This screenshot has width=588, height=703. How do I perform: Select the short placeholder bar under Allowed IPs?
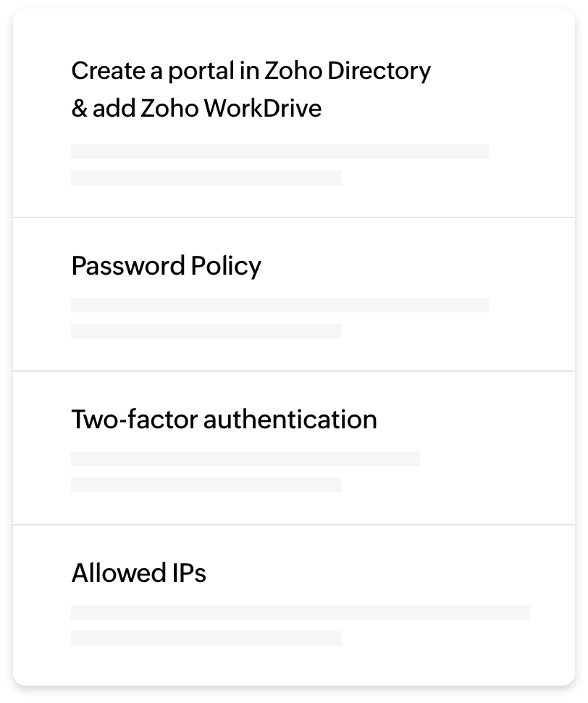206,638
